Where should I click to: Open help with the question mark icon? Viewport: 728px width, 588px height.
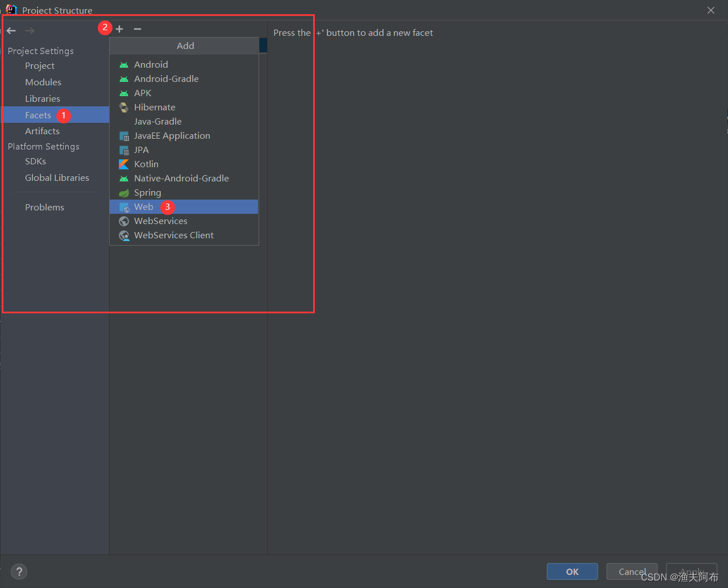tap(19, 572)
